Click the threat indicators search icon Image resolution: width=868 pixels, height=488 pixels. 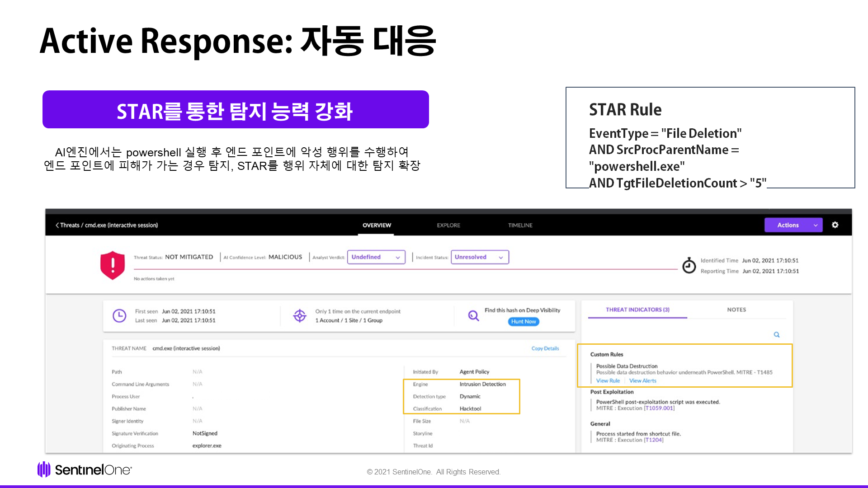point(777,335)
